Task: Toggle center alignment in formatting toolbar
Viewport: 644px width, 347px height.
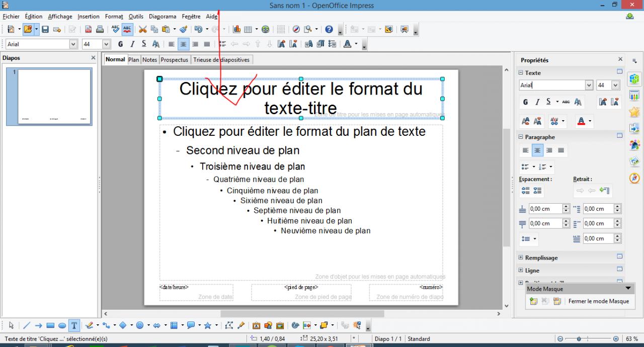Action: point(183,44)
